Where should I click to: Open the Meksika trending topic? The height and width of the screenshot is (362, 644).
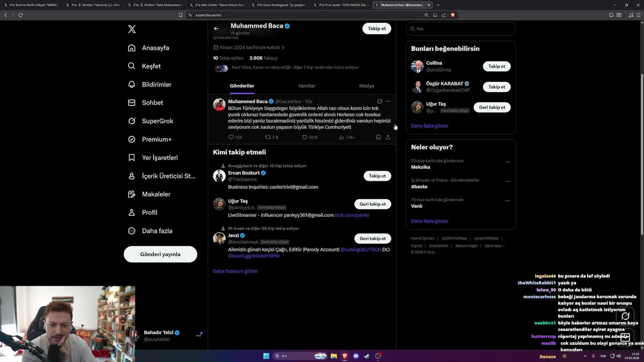coord(421,167)
